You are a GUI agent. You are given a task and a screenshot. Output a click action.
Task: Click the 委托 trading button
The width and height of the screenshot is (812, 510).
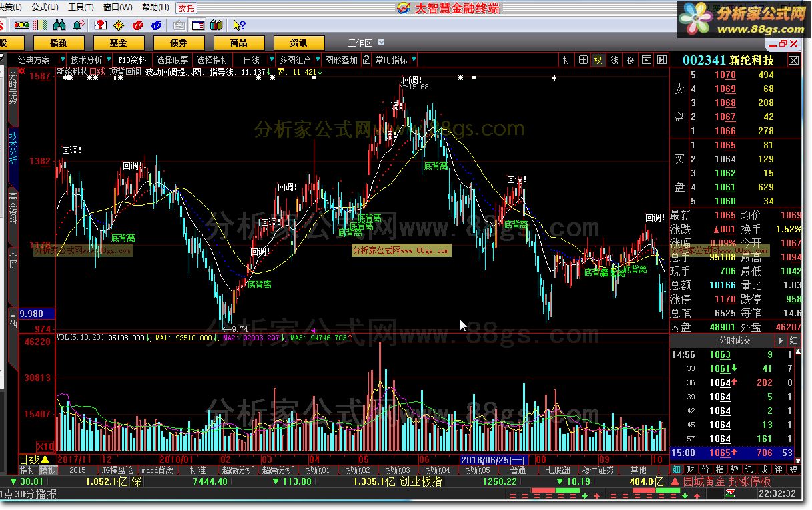pos(186,8)
